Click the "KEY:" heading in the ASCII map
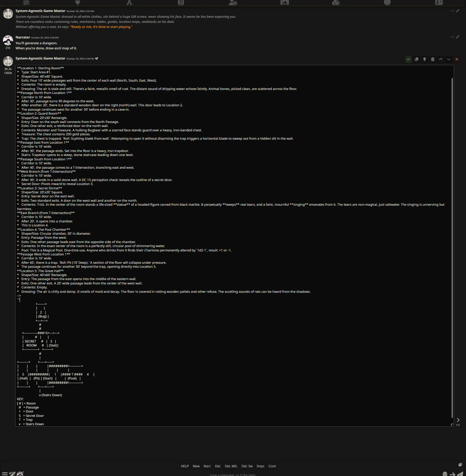This screenshot has width=466, height=476. pos(20,399)
